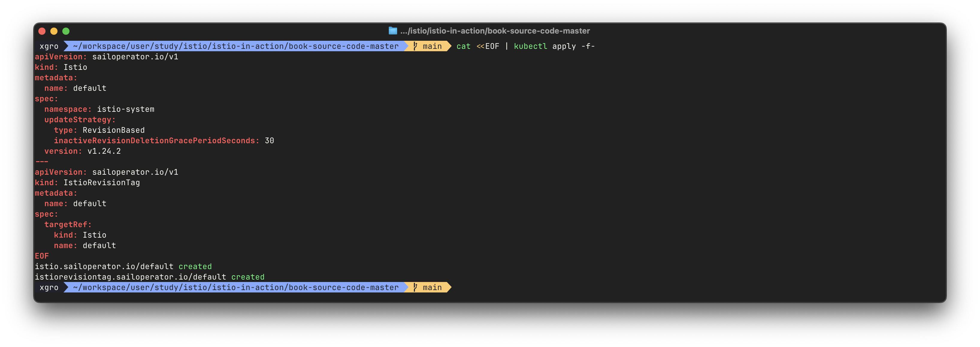Click the first 'apiVersion: sailoperator.io/v1' line

point(107,57)
